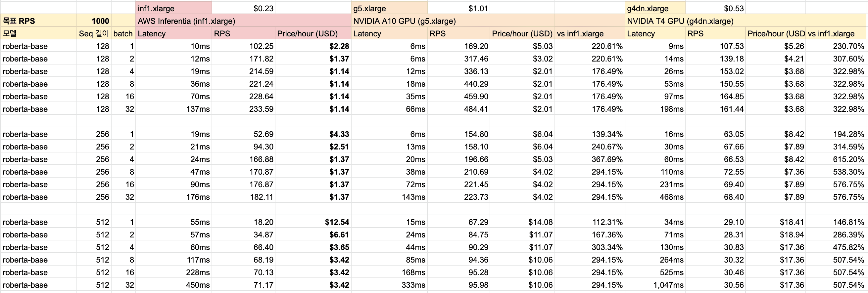Select the batch column header cell
This screenshot has width=868, height=293.
(x=123, y=33)
